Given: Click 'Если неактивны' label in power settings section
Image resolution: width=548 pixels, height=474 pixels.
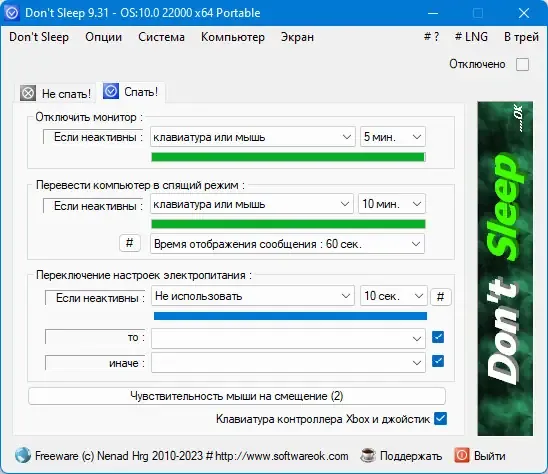Looking at the screenshot, I should (x=95, y=298).
